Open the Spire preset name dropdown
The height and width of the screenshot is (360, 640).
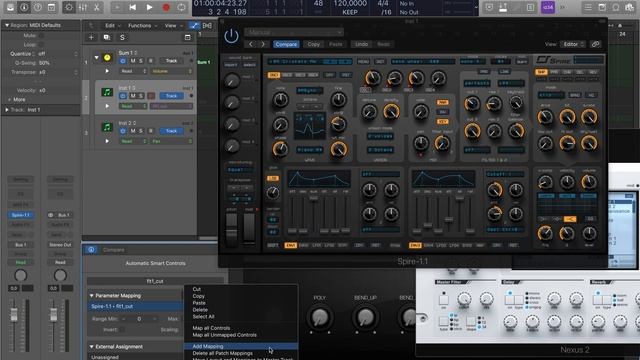pyautogui.click(x=294, y=32)
